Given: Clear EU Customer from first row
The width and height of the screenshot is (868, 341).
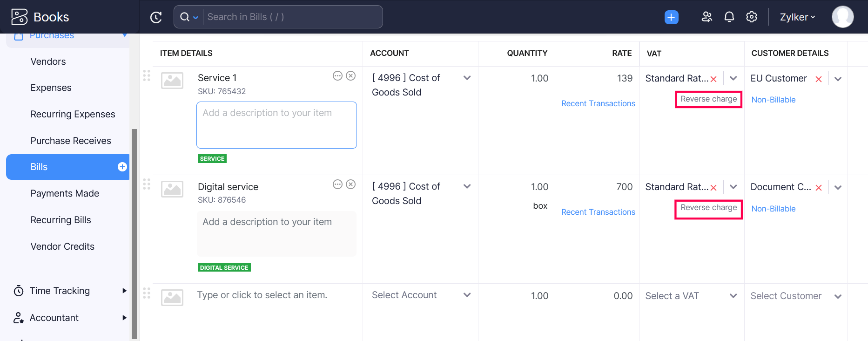Looking at the screenshot, I should tap(818, 79).
